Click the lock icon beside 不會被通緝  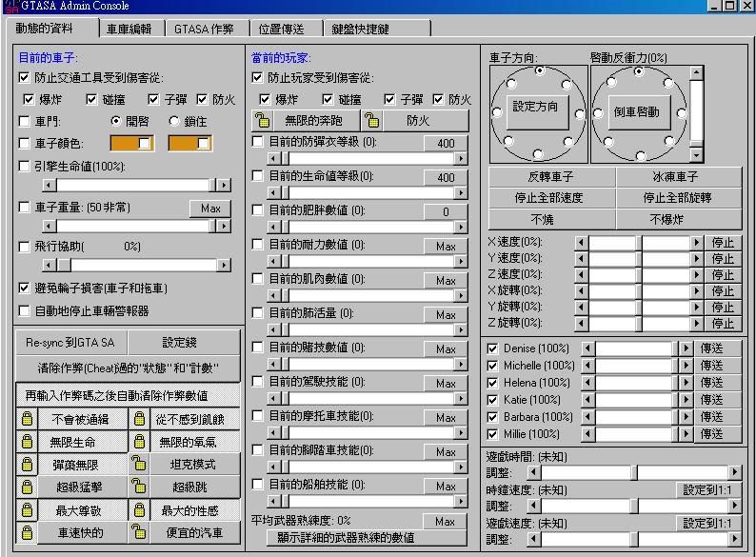(x=28, y=419)
